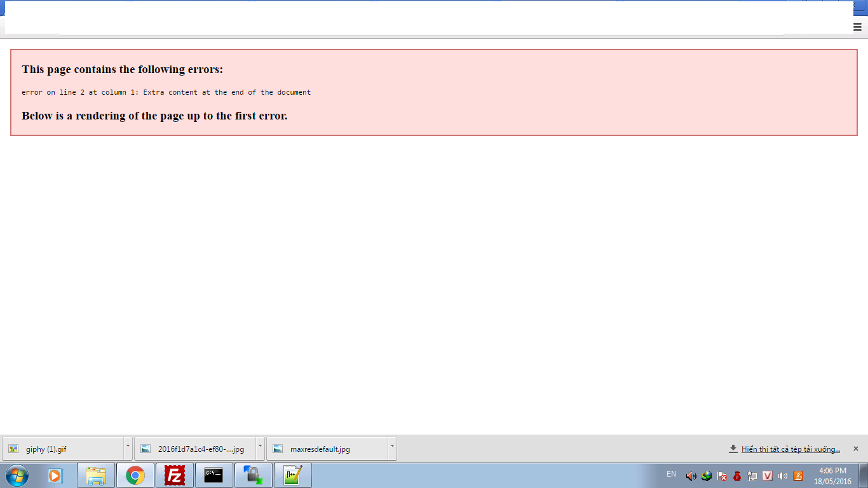Image resolution: width=868 pixels, height=488 pixels.
Task: Expand options arrow for 2016f1d7a1c4-ef80 jpg
Action: coord(260,448)
